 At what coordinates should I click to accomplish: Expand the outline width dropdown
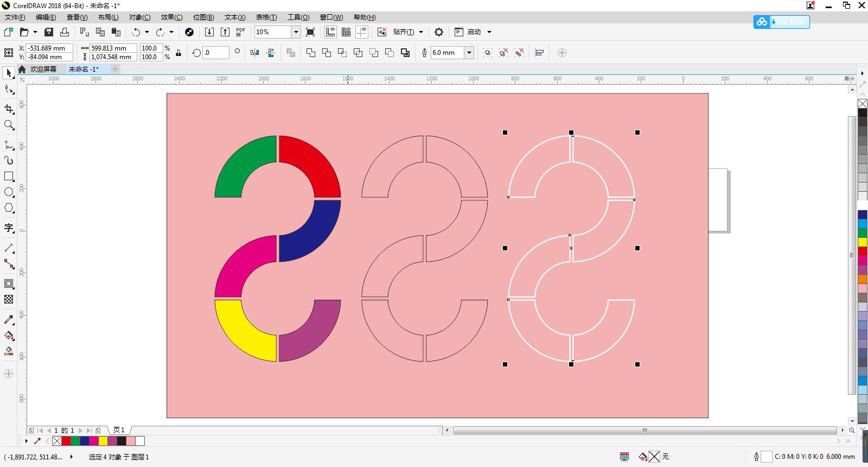point(469,53)
